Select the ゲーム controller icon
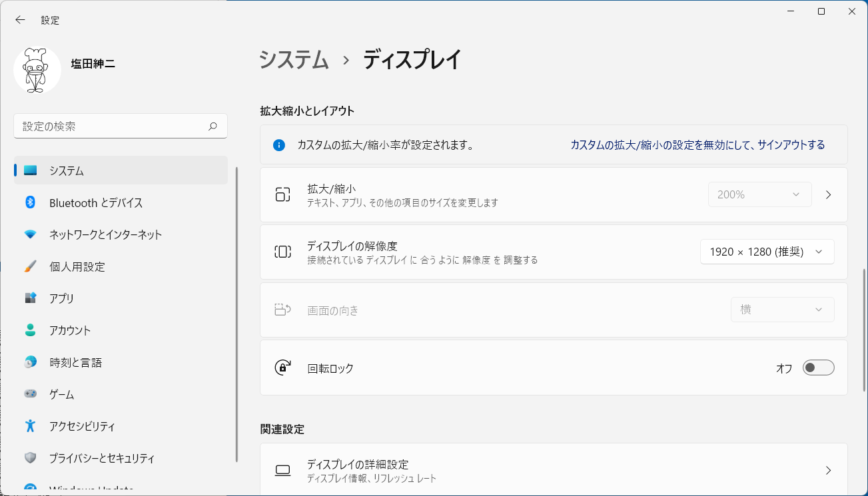 click(30, 394)
